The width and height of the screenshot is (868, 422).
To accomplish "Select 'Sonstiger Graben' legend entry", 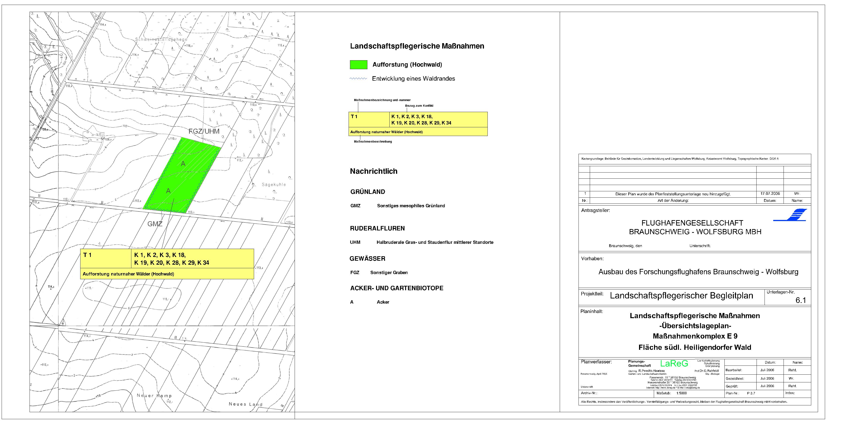I will coord(389,272).
